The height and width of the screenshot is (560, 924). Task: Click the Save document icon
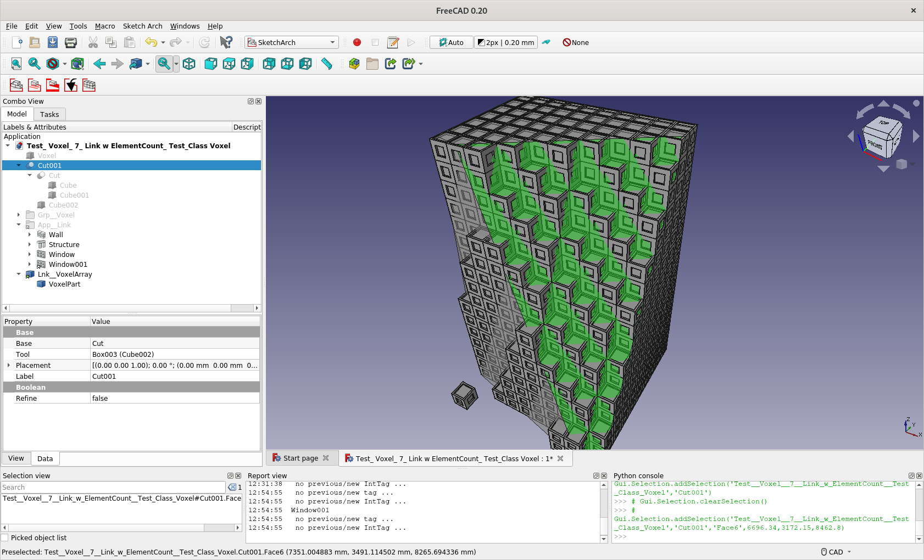(x=53, y=42)
